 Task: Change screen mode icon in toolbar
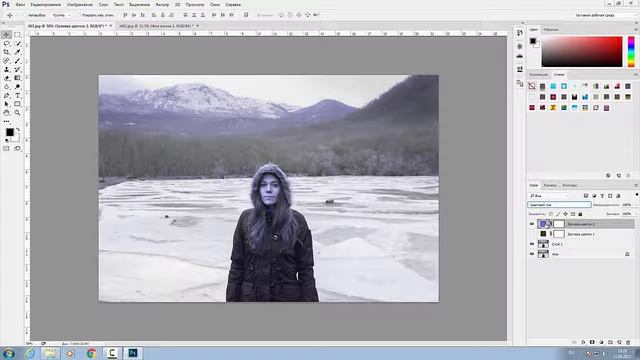pos(17,149)
